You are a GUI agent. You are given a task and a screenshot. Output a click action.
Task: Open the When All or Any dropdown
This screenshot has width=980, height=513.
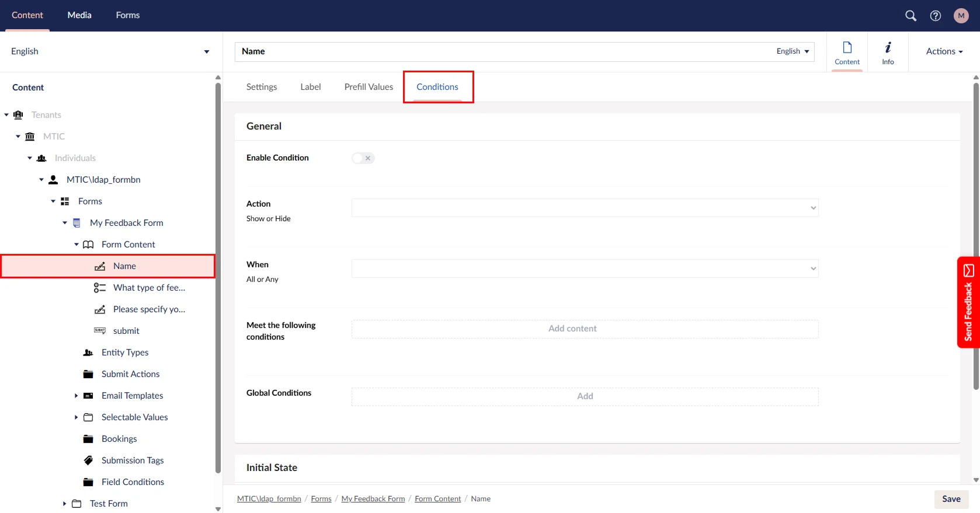point(585,268)
